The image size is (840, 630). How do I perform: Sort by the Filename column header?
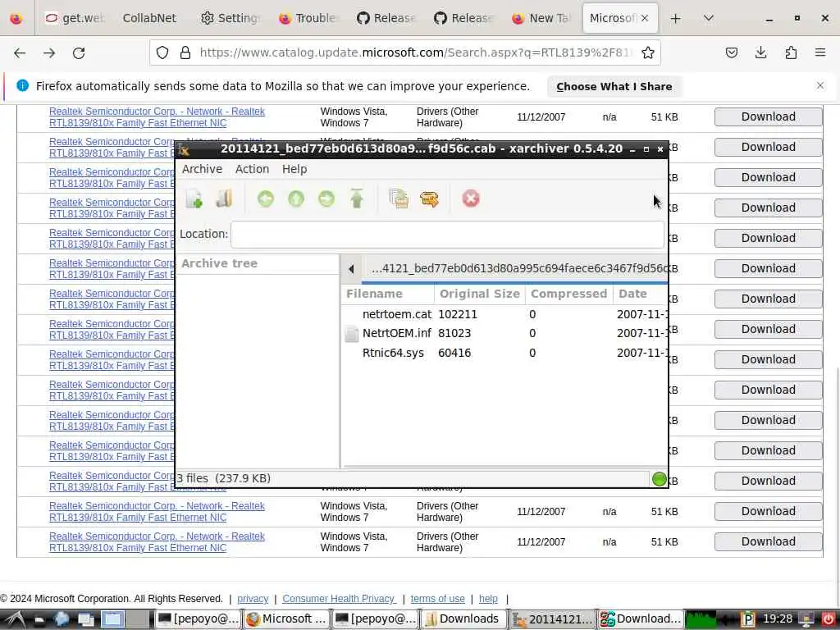pyautogui.click(x=388, y=294)
